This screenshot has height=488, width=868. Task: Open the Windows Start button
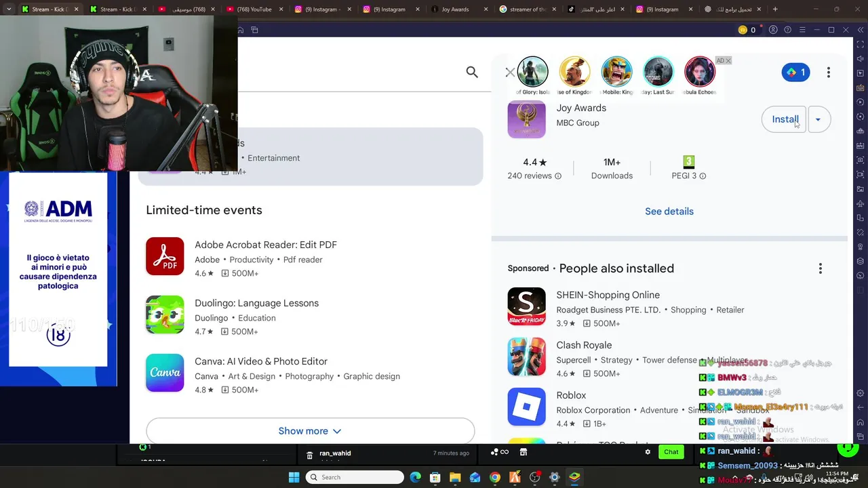pyautogui.click(x=294, y=477)
